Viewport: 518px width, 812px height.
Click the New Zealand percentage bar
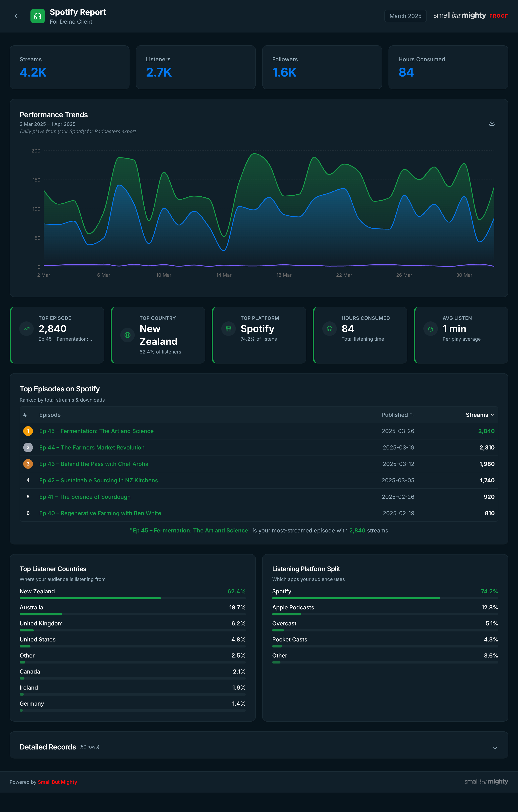click(x=133, y=598)
